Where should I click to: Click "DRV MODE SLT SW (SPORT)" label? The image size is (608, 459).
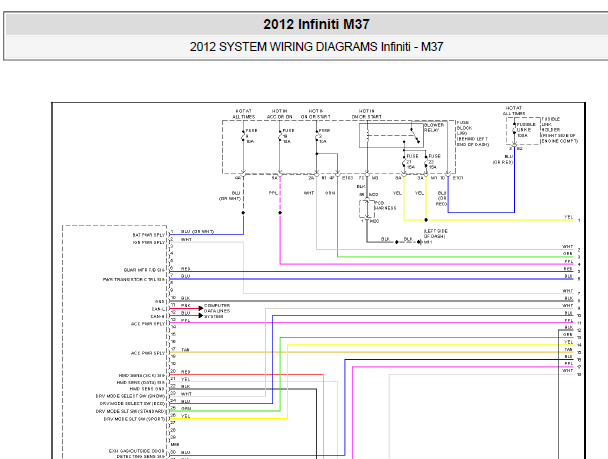(134, 419)
